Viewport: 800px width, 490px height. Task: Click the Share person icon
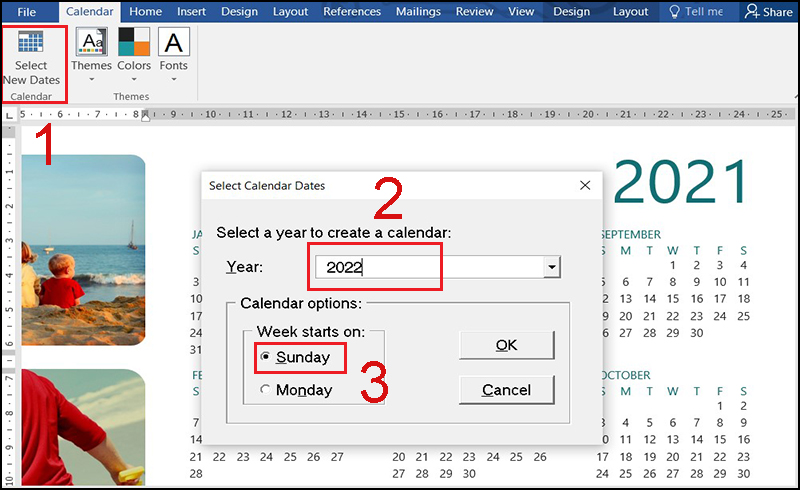pos(751,12)
